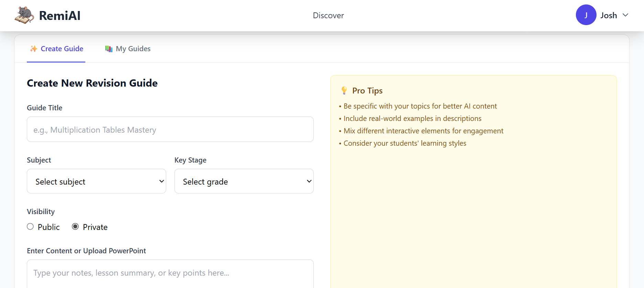
Task: Click the Josh username in header
Action: 609,15
